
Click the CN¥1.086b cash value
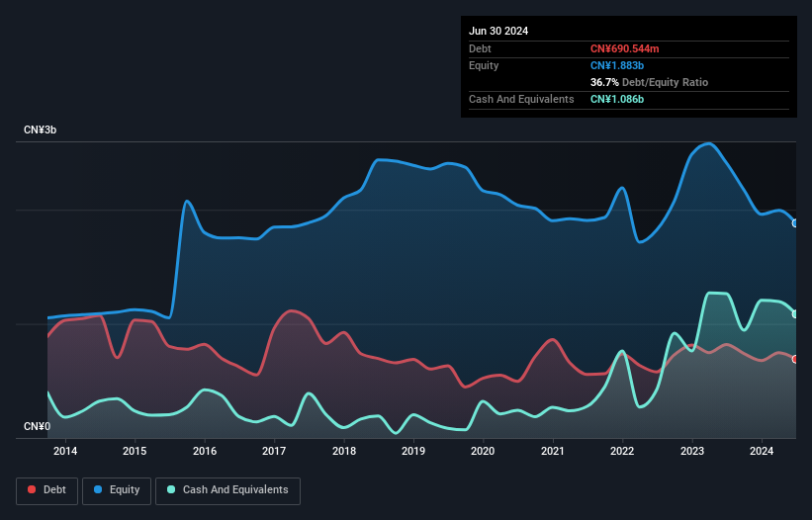(x=617, y=99)
